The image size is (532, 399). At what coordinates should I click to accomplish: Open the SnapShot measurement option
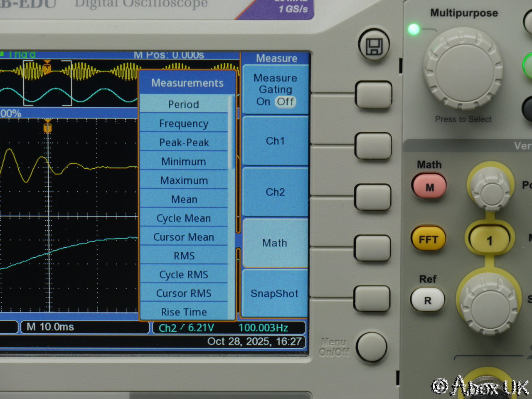(274, 293)
